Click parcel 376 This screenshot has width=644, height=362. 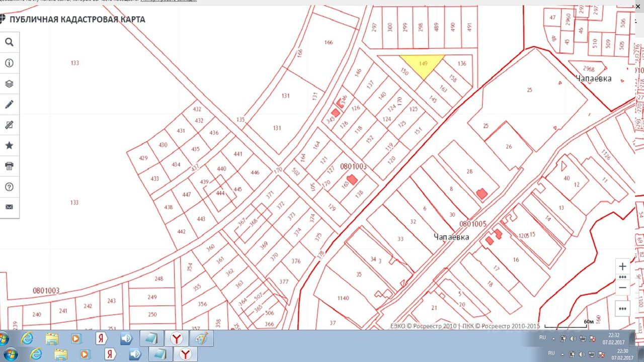pyautogui.click(x=296, y=261)
